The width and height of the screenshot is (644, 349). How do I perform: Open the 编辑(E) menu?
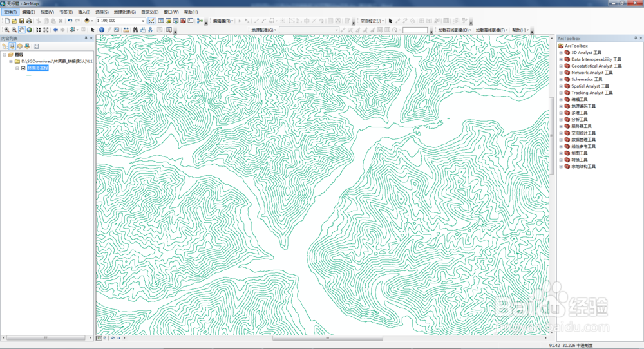(x=28, y=12)
